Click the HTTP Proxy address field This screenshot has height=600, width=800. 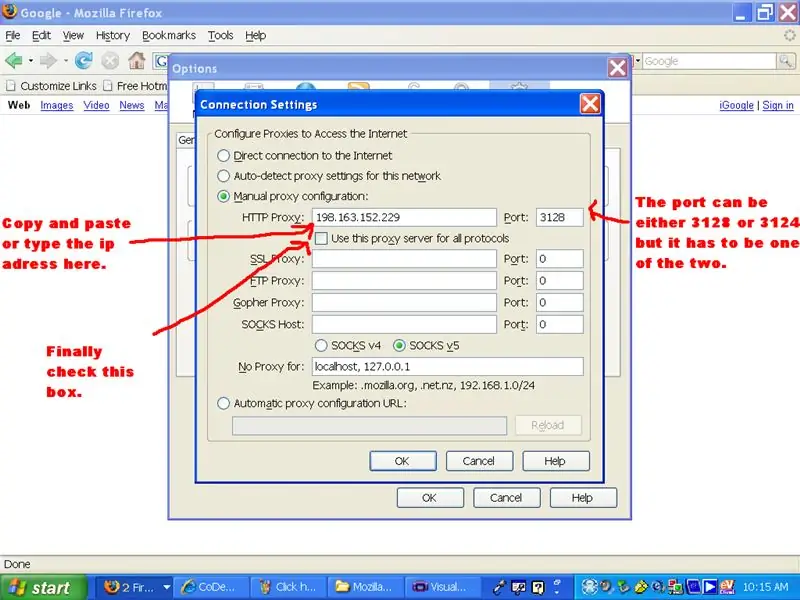(x=404, y=217)
